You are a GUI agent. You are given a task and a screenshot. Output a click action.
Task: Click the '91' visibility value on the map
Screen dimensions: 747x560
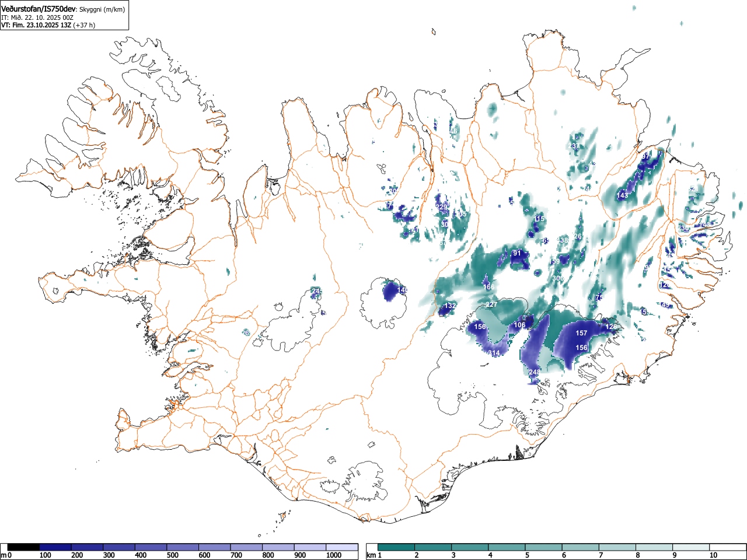coord(516,253)
